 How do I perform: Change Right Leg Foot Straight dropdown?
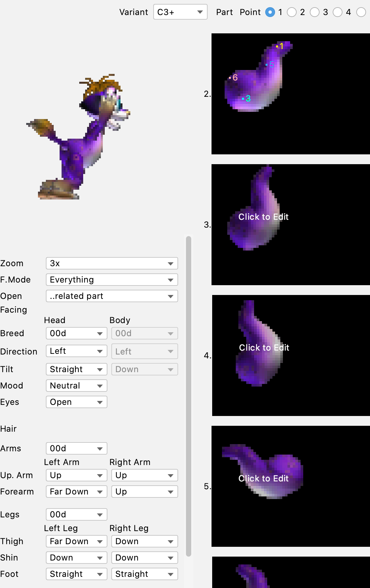tap(145, 574)
